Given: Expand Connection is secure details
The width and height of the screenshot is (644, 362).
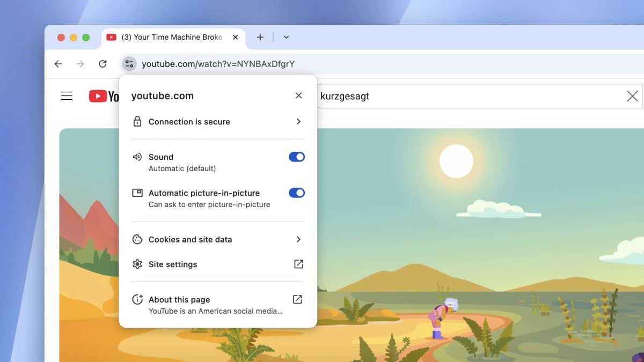Looking at the screenshot, I should 298,122.
